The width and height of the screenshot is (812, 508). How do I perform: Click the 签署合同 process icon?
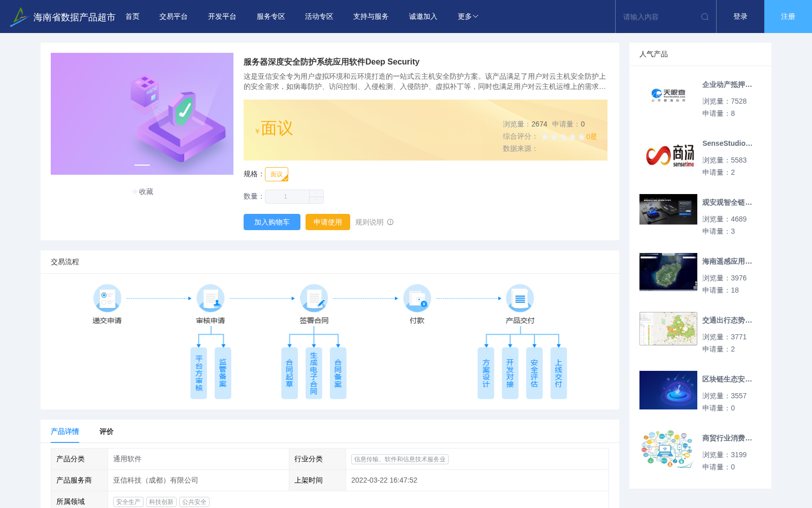tap(314, 298)
